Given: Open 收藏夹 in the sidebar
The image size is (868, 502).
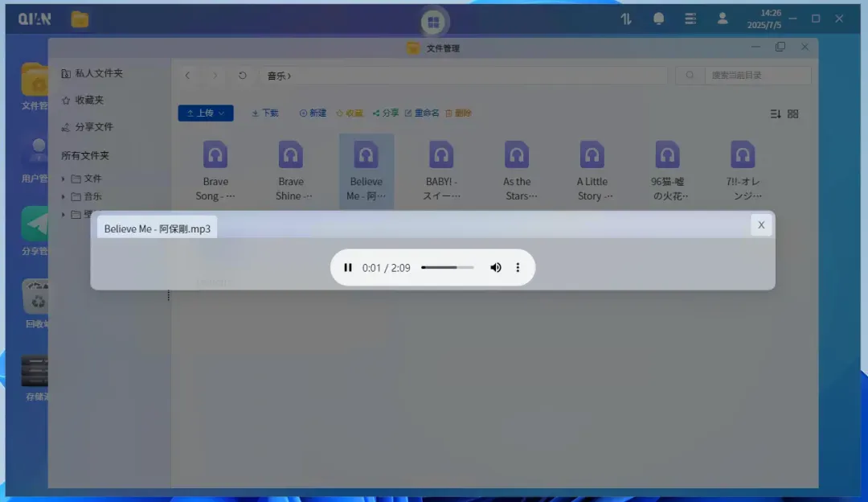Looking at the screenshot, I should [83, 100].
